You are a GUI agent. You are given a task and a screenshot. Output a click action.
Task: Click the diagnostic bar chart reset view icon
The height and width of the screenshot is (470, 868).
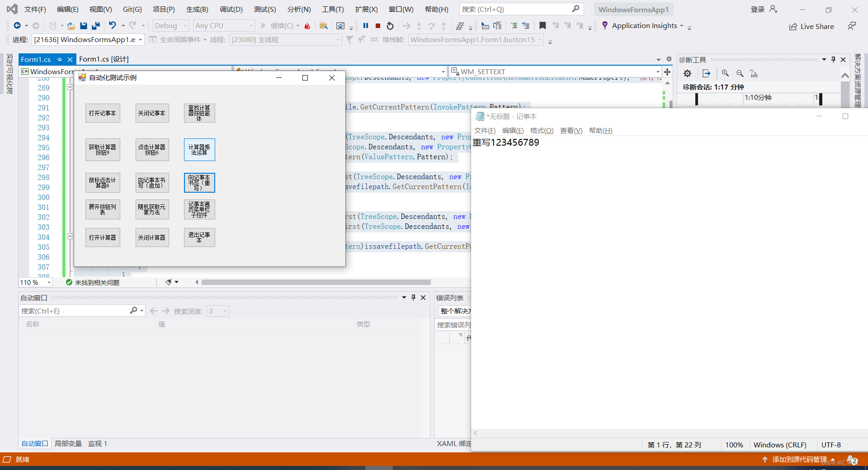pos(754,73)
